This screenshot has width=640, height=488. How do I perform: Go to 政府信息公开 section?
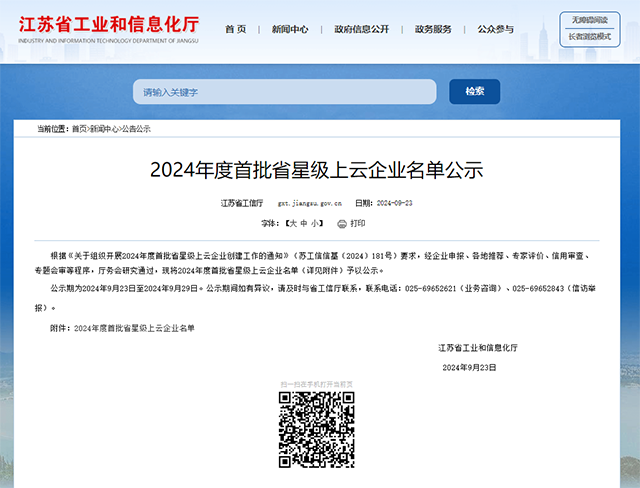[361, 30]
